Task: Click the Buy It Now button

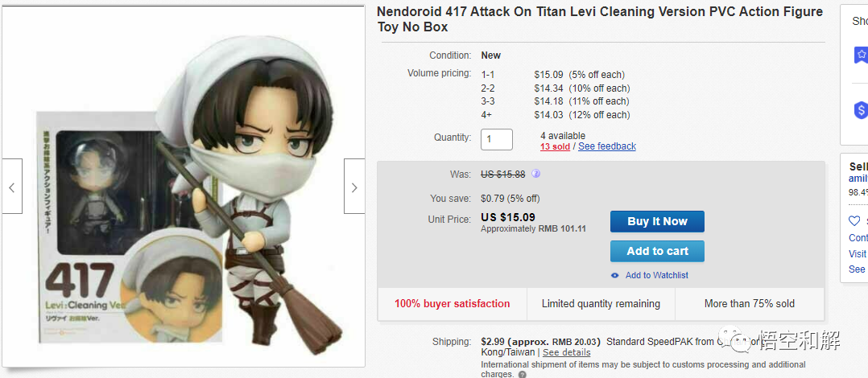Action: coord(657,221)
